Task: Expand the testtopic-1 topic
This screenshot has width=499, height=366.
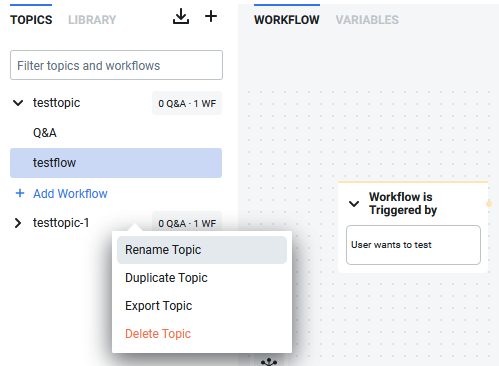Action: pyautogui.click(x=18, y=223)
